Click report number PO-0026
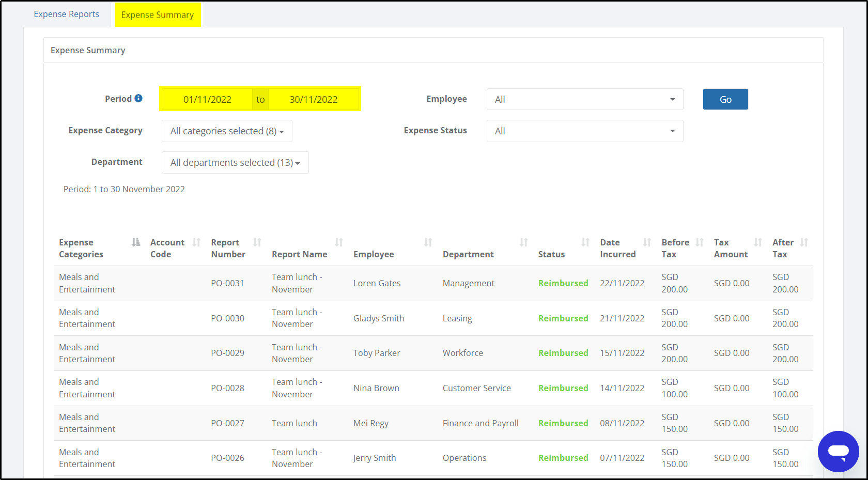868x480 pixels. [227, 458]
